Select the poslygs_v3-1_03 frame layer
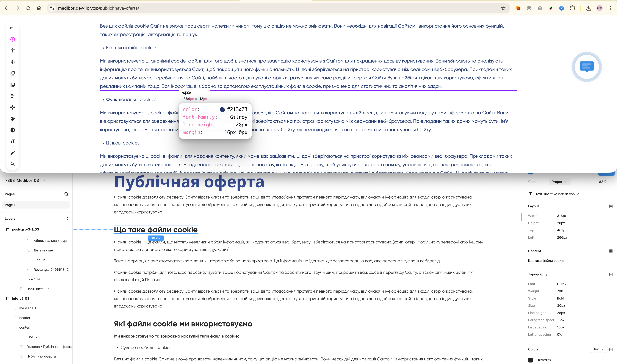The height and width of the screenshot is (364, 617). pos(25,229)
